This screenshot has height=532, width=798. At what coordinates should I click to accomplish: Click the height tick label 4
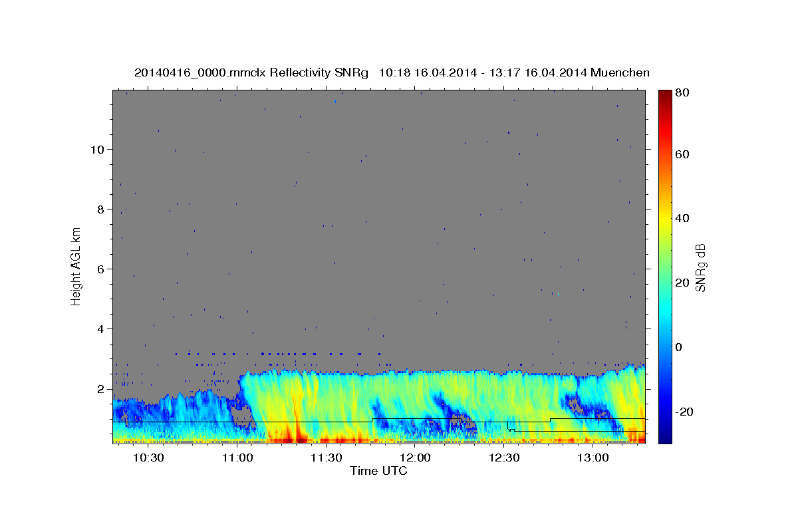pyautogui.click(x=101, y=329)
